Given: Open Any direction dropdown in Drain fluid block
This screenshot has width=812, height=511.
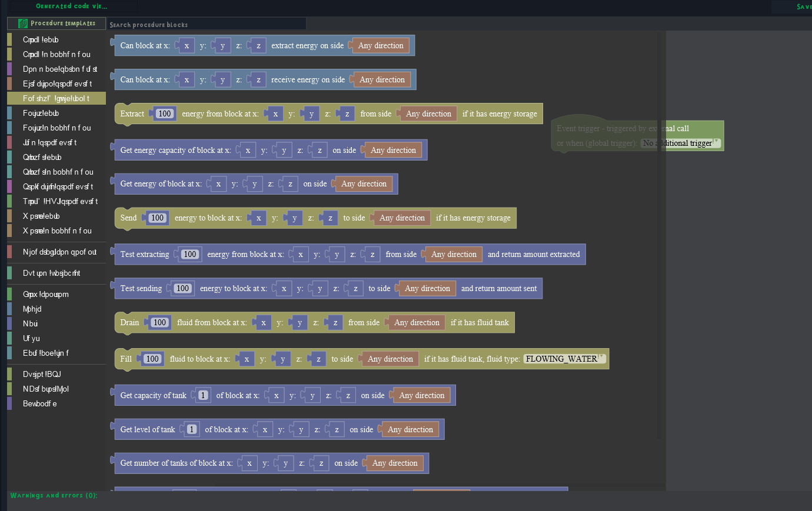Looking at the screenshot, I should point(417,322).
